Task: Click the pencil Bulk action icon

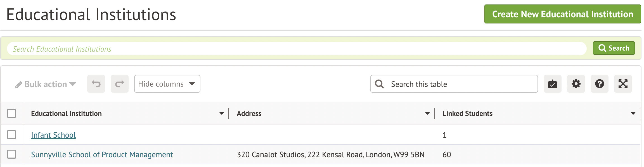Action: 18,85
